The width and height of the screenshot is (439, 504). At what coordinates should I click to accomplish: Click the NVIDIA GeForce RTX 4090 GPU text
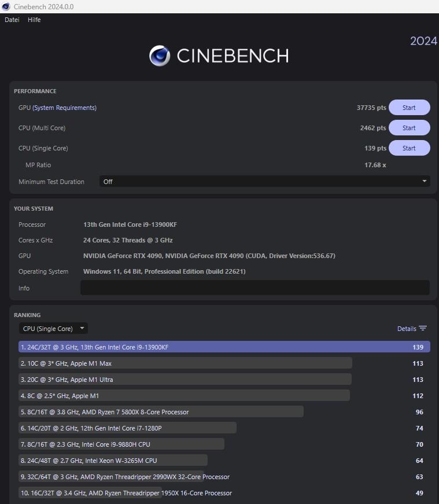pyautogui.click(x=209, y=256)
